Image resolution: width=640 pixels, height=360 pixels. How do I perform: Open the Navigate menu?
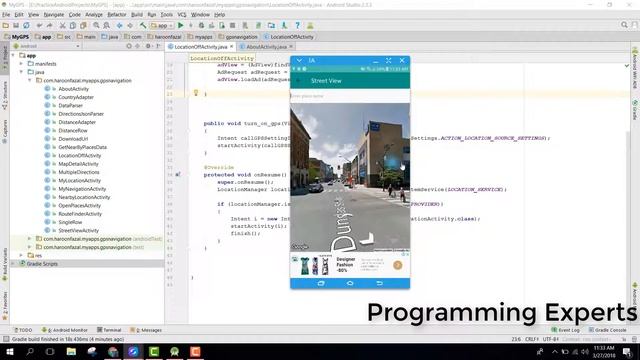click(x=54, y=15)
